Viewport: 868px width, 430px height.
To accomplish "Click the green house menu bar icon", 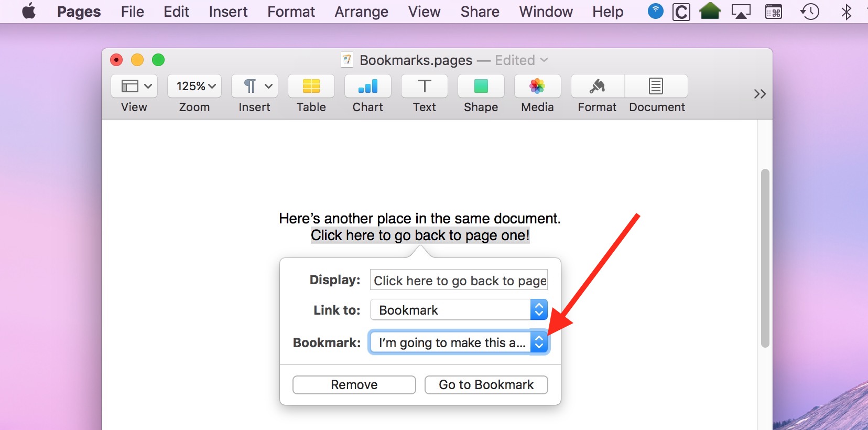I will (710, 11).
